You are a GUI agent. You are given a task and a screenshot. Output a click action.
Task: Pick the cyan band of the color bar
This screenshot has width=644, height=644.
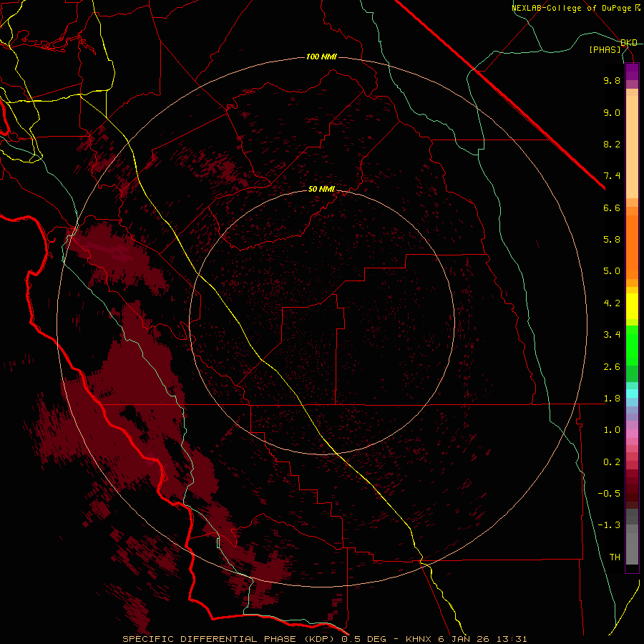(632, 394)
